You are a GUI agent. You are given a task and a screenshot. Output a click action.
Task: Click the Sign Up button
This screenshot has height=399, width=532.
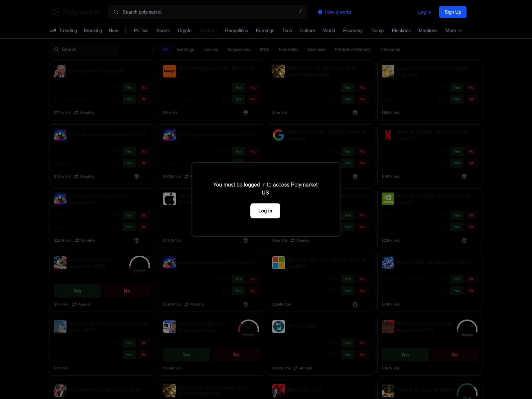453,12
